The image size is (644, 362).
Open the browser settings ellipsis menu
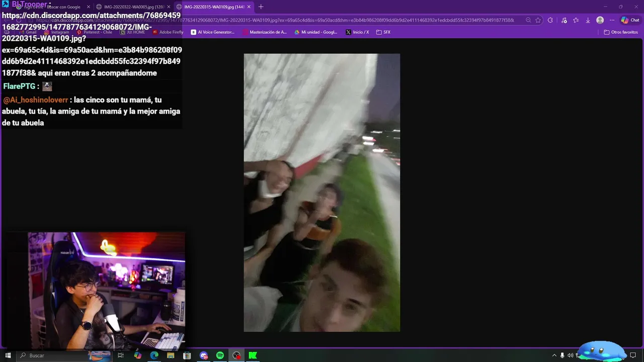click(612, 20)
